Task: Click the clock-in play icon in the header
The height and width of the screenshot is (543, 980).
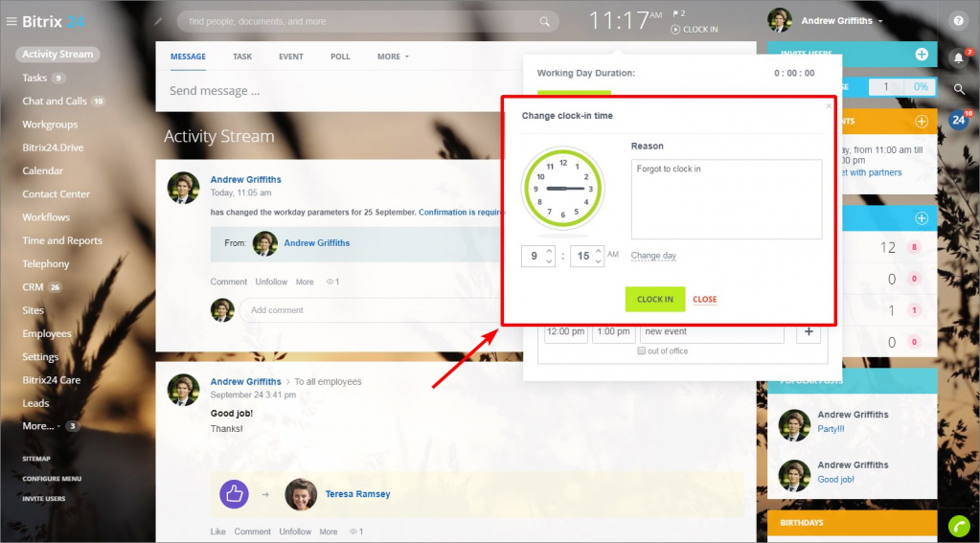Action: coord(675,30)
